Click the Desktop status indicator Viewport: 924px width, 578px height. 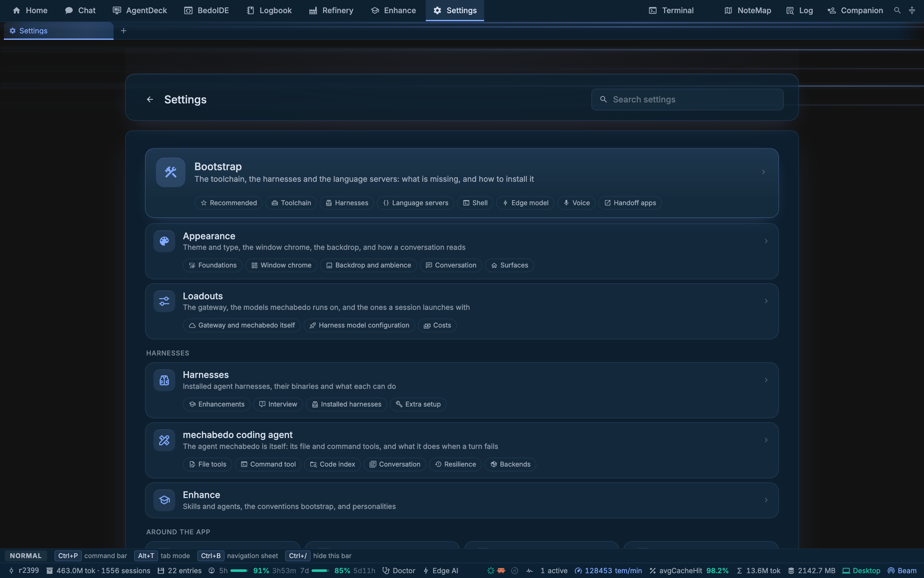[x=861, y=570]
